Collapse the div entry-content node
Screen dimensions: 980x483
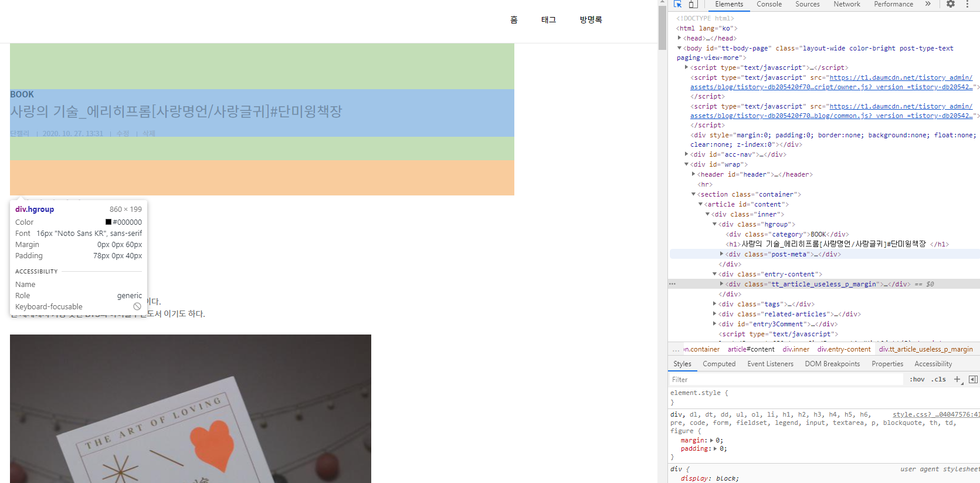[715, 274]
